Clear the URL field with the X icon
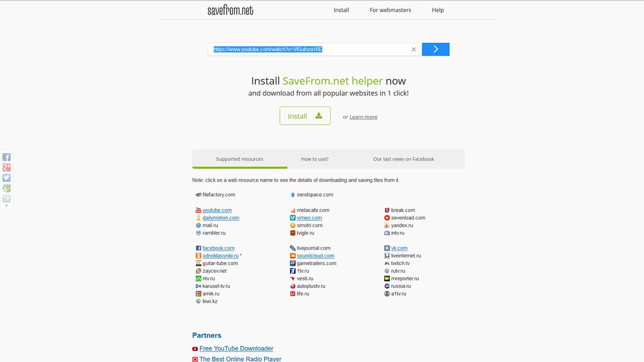This screenshot has height=362, width=644. pos(414,49)
